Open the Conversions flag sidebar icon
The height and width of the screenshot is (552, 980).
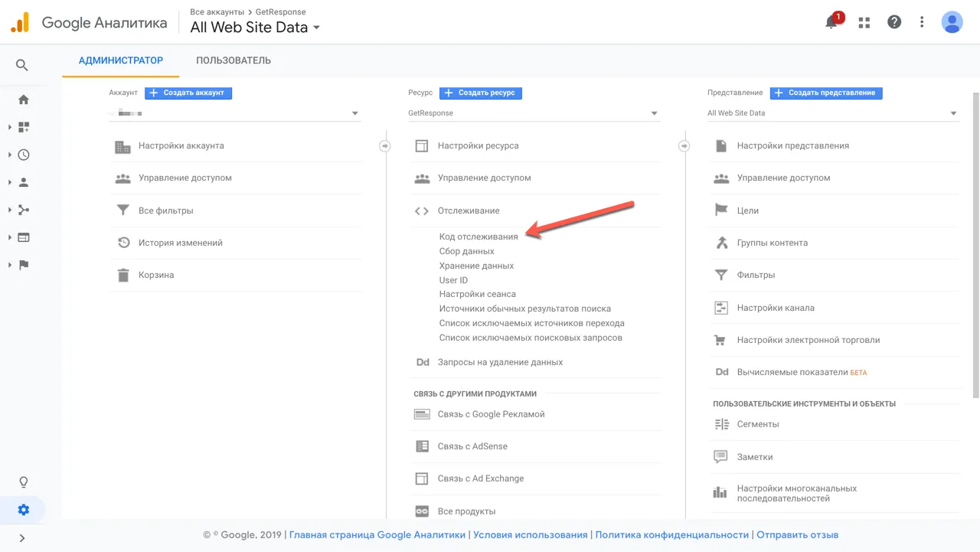point(24,265)
